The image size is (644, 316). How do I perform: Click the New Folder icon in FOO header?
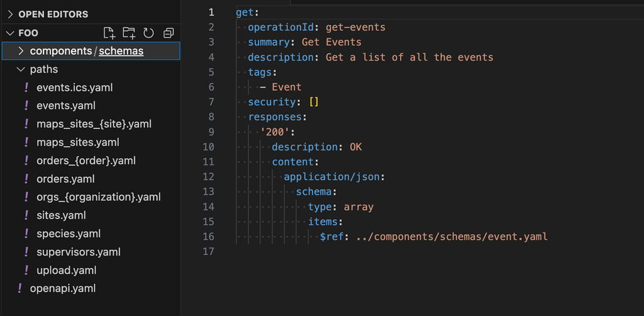coord(129,33)
